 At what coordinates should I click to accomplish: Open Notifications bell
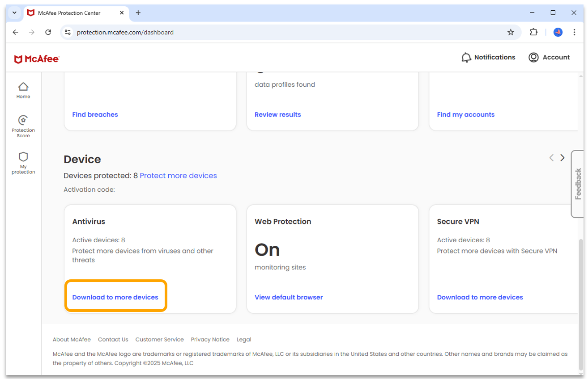coord(488,57)
